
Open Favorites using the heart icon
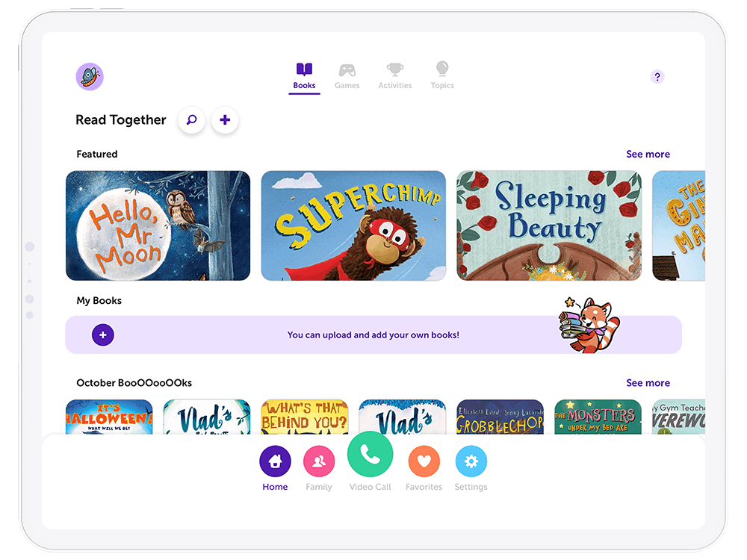click(424, 462)
